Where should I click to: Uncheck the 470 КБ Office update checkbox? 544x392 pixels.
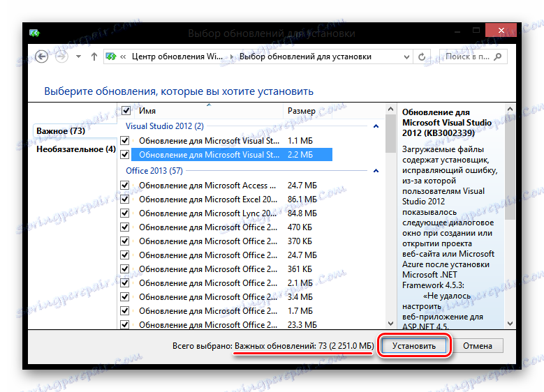coord(124,227)
